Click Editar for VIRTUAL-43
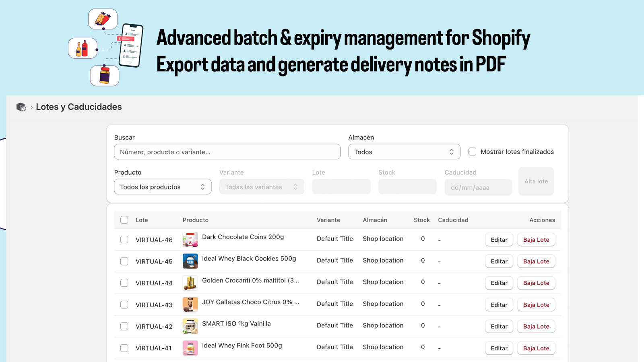The width and height of the screenshot is (644, 362). click(499, 304)
